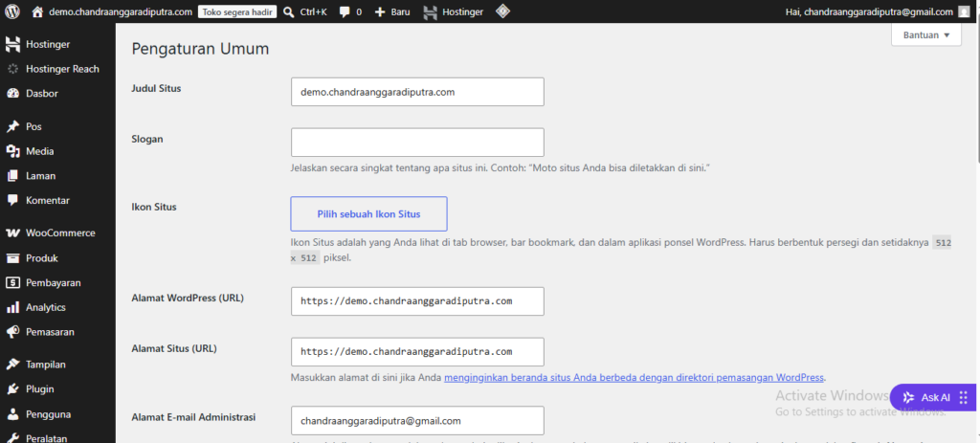This screenshot has width=980, height=443.
Task: Click Pilih sebuah Ikon Situs button
Action: point(368,213)
